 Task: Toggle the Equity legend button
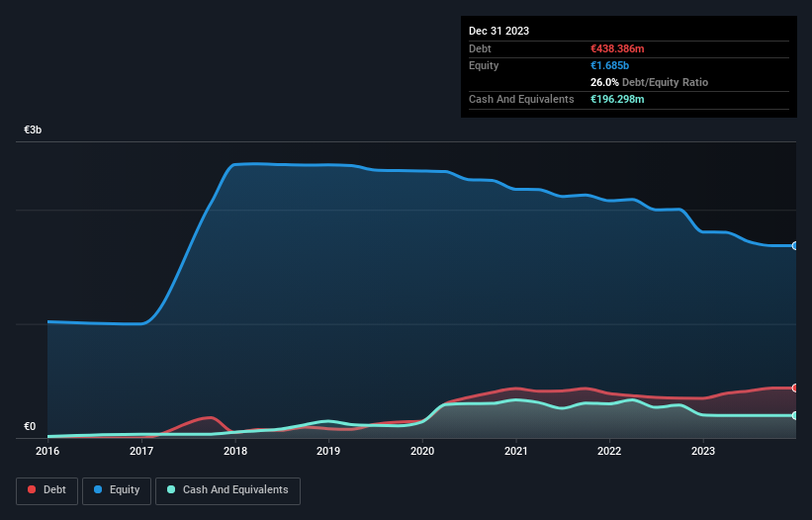pyautogui.click(x=117, y=490)
